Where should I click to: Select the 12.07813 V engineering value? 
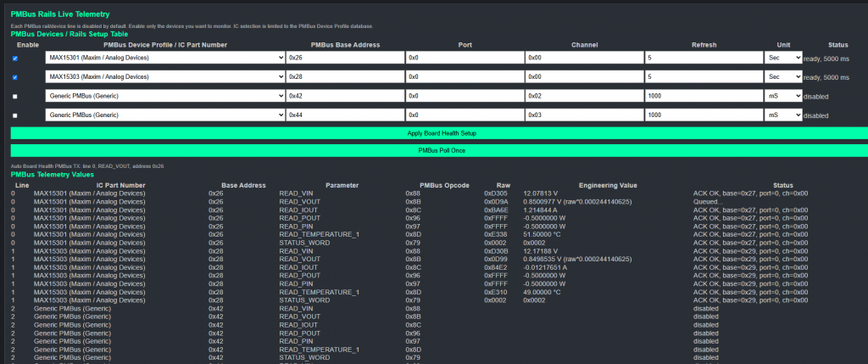click(x=542, y=193)
